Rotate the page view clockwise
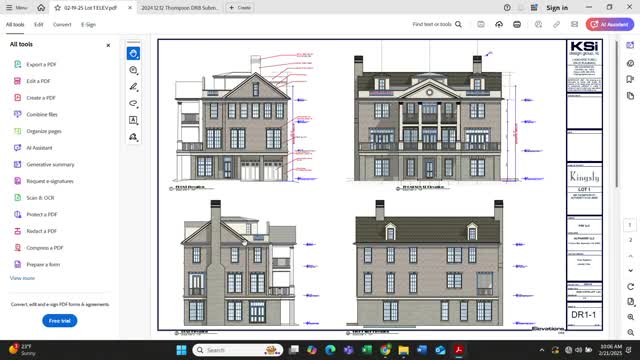 (x=631, y=287)
